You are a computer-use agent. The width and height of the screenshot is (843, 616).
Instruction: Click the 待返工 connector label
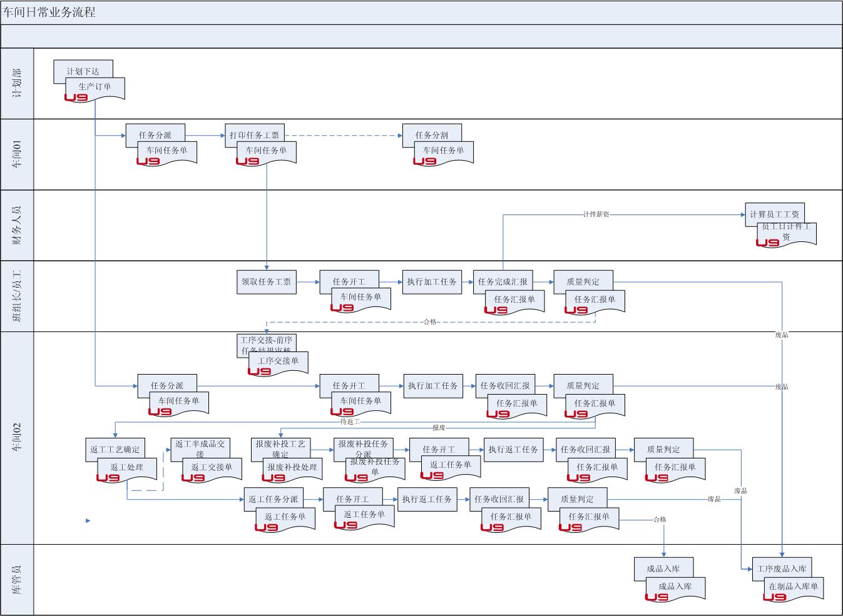coord(349,422)
